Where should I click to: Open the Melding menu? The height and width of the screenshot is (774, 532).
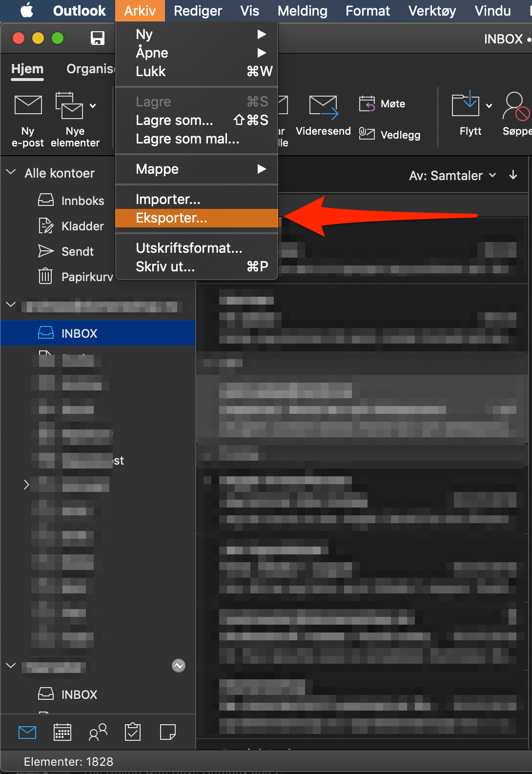pos(302,11)
